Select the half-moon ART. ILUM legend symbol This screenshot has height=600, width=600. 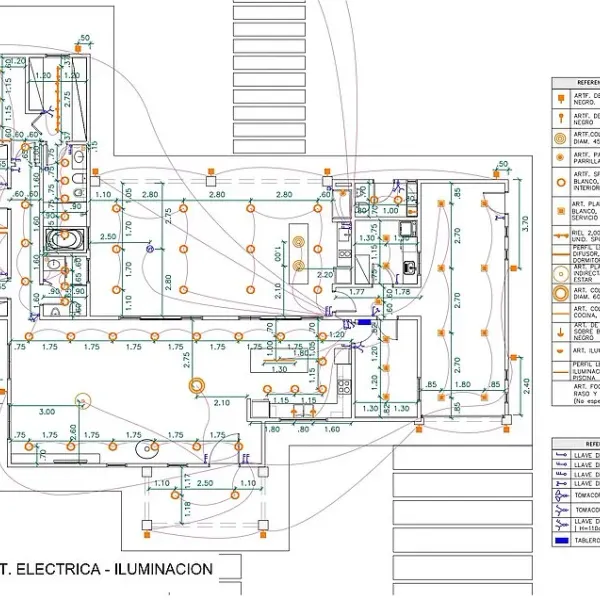click(x=561, y=351)
